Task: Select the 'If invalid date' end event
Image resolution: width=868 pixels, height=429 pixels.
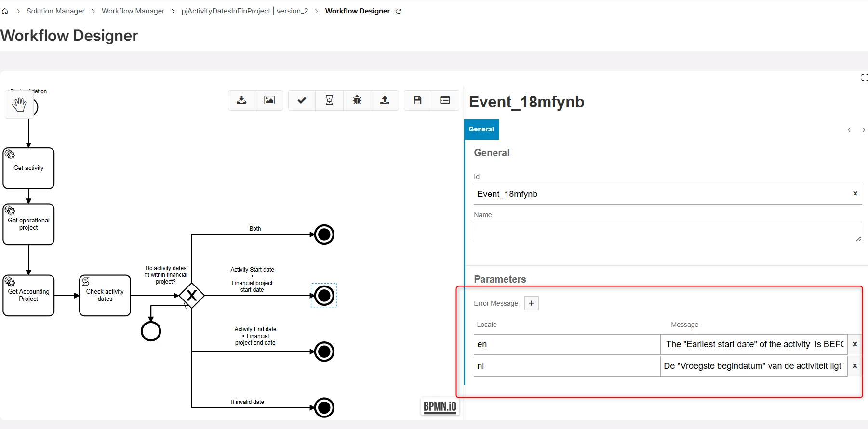Action: click(324, 408)
